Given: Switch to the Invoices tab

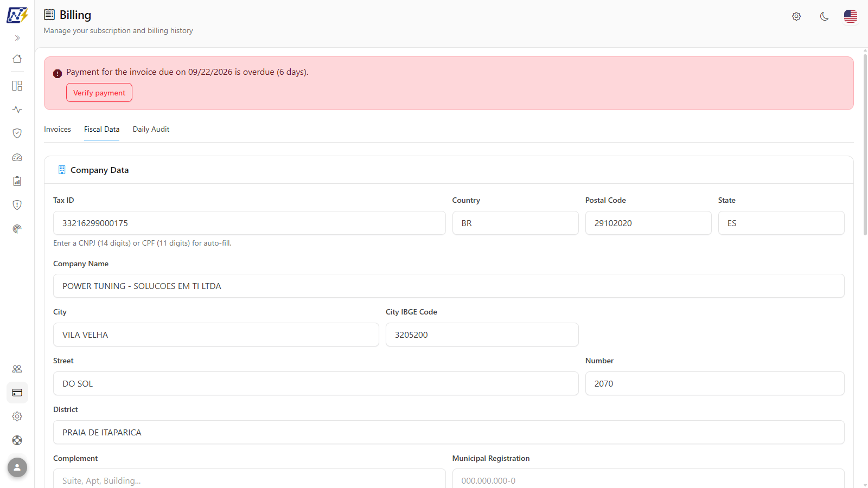Looking at the screenshot, I should pyautogui.click(x=58, y=129).
